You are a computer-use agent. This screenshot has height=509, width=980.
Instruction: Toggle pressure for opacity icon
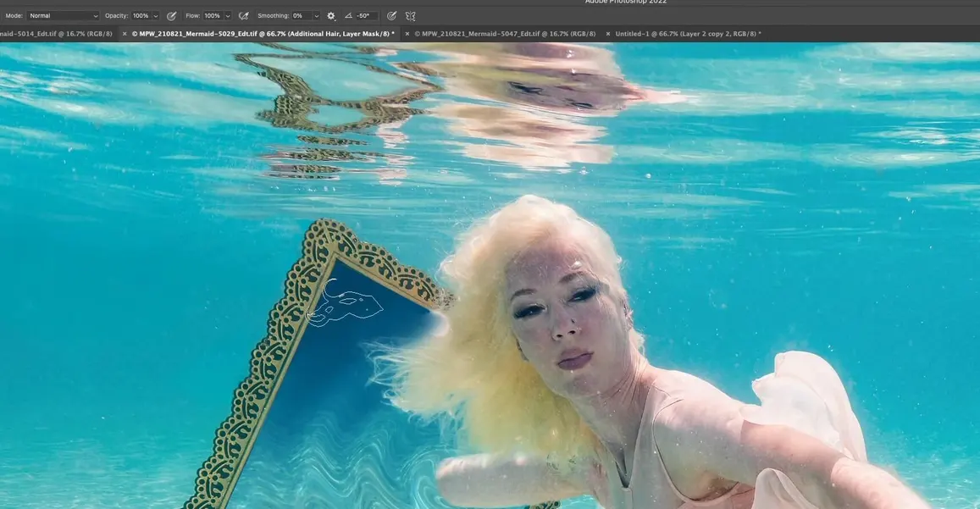click(171, 15)
